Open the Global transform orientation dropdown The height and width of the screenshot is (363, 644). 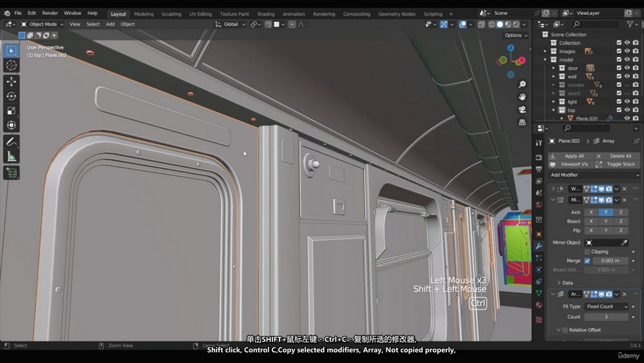[x=231, y=25]
